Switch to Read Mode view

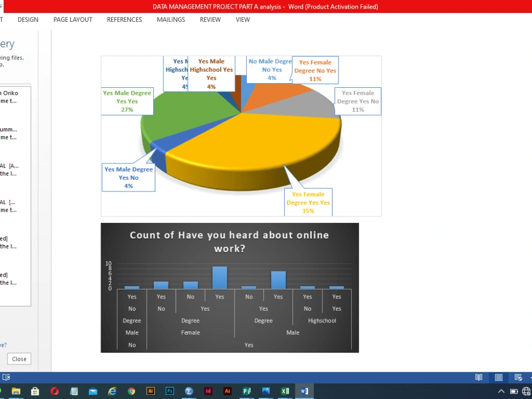[479, 377]
